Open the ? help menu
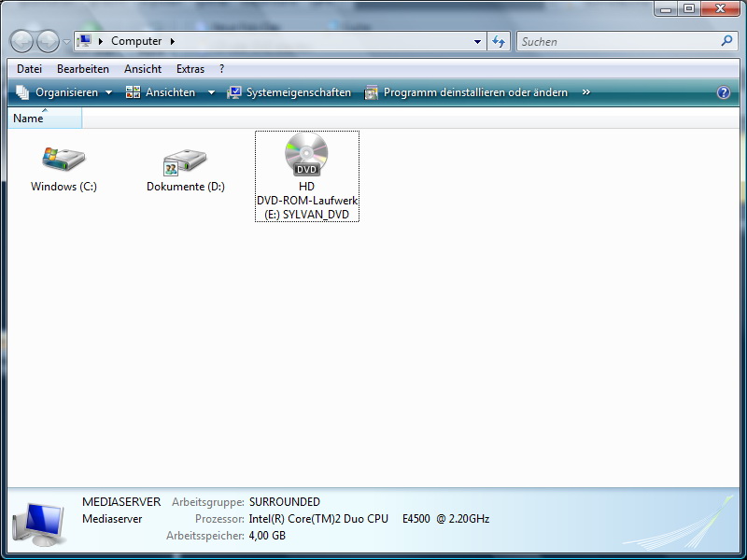 point(222,69)
